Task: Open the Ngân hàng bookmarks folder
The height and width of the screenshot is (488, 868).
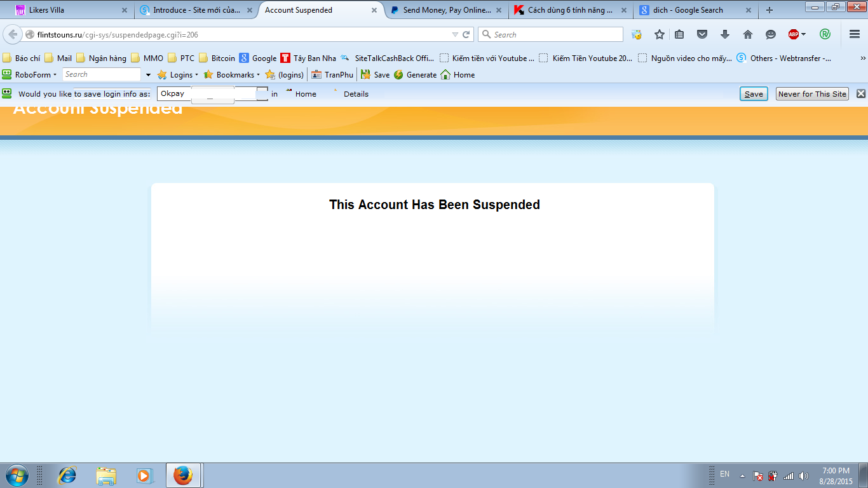Action: point(102,58)
